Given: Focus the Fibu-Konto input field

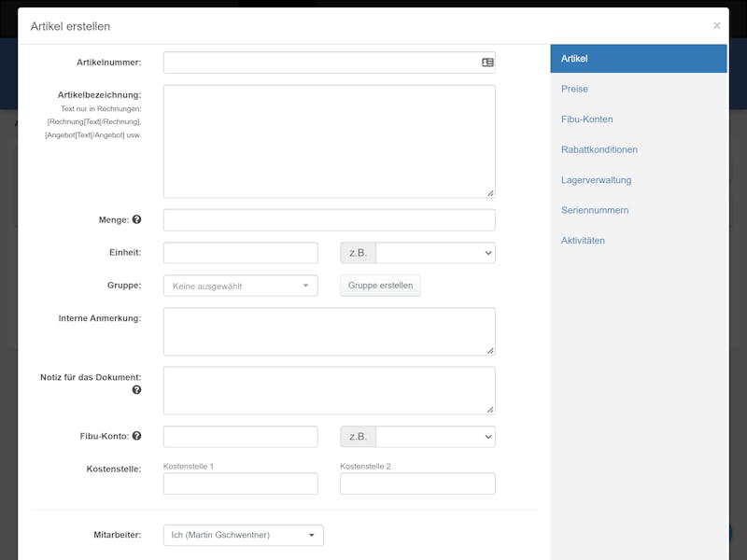Looking at the screenshot, I should coord(241,437).
